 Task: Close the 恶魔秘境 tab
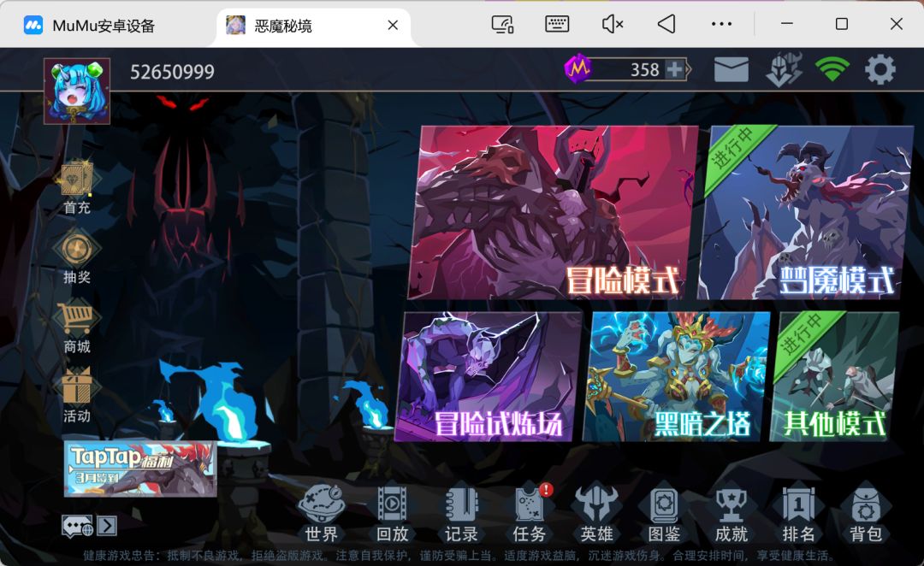[393, 25]
